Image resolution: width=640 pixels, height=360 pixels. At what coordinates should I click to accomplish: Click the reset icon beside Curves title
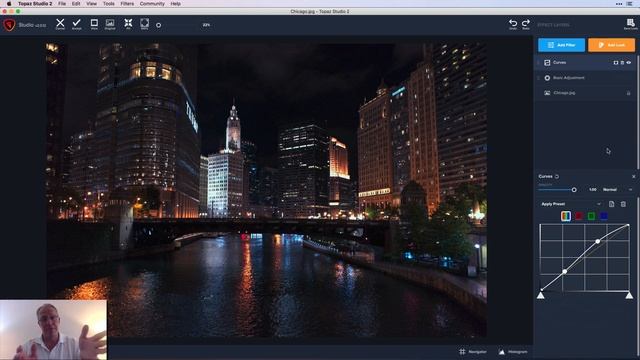(x=557, y=176)
